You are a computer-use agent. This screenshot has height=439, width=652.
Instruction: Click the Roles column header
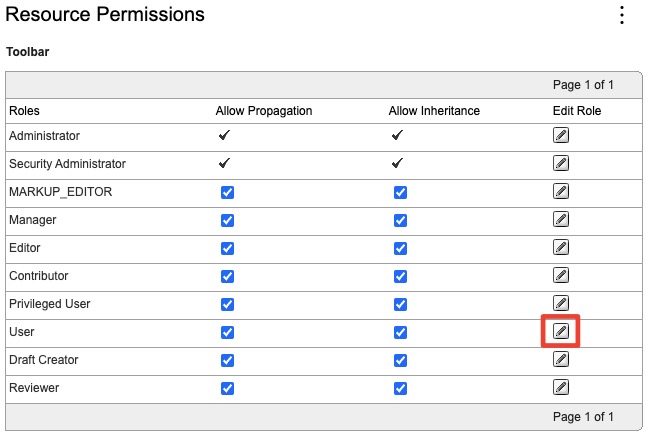coord(24,111)
